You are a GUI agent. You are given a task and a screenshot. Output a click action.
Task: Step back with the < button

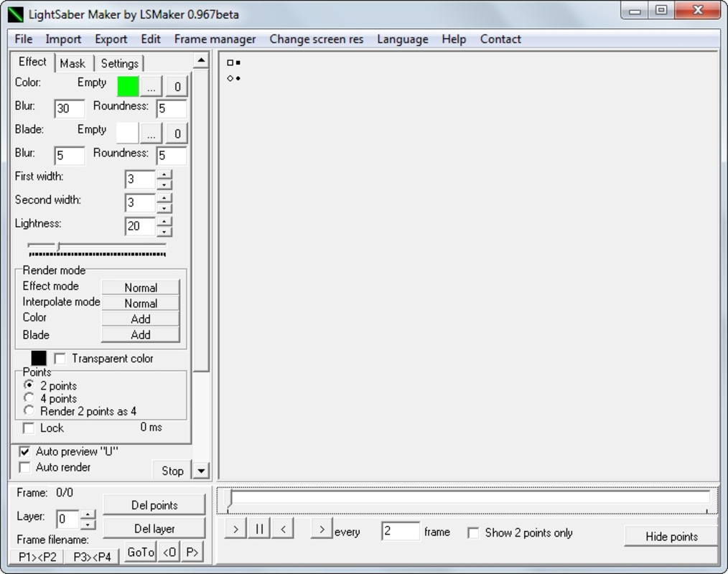coord(283,529)
